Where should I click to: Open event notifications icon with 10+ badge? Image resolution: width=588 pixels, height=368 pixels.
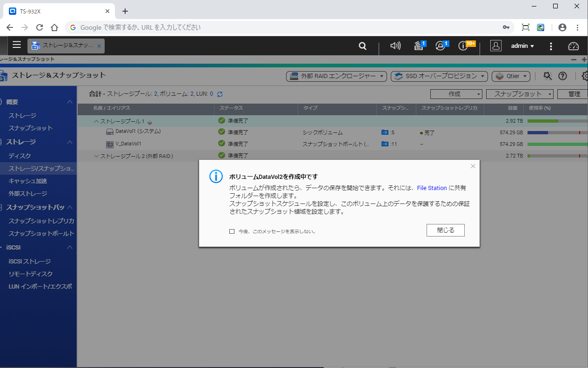click(x=463, y=46)
